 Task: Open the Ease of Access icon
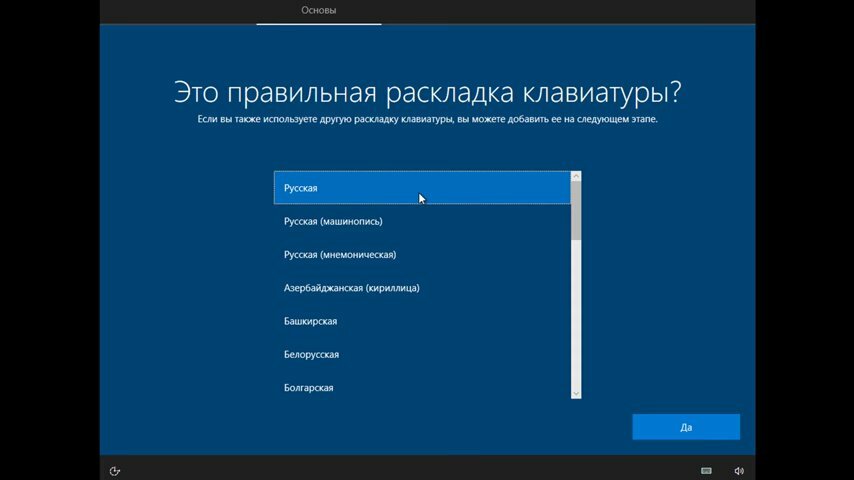pos(114,471)
